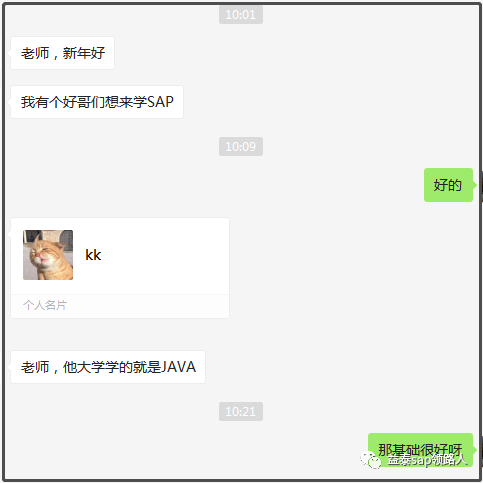The width and height of the screenshot is (483, 483).
Task: Open sender avatar edge beside 好的 bubble
Action: coord(481,185)
